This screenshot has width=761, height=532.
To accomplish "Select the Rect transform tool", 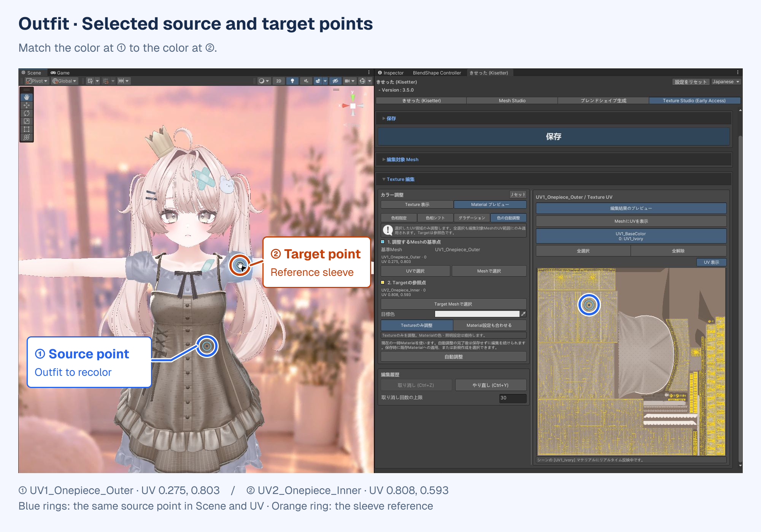I will pos(27,129).
